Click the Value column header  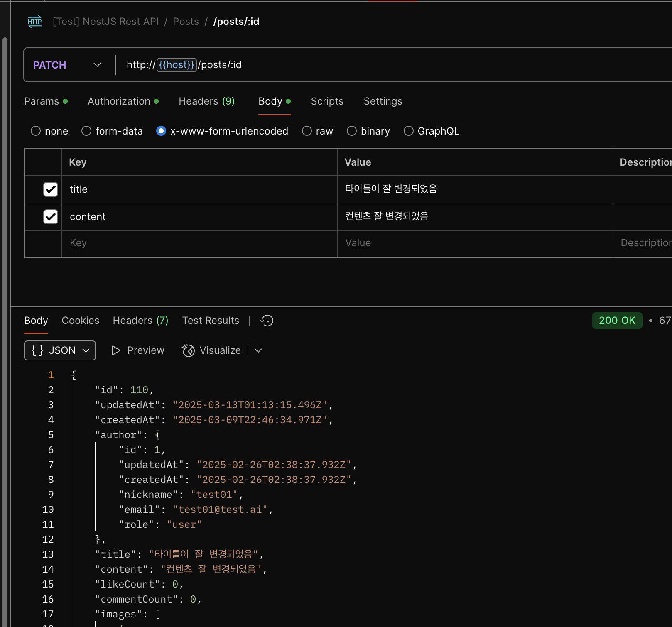pyautogui.click(x=475, y=162)
